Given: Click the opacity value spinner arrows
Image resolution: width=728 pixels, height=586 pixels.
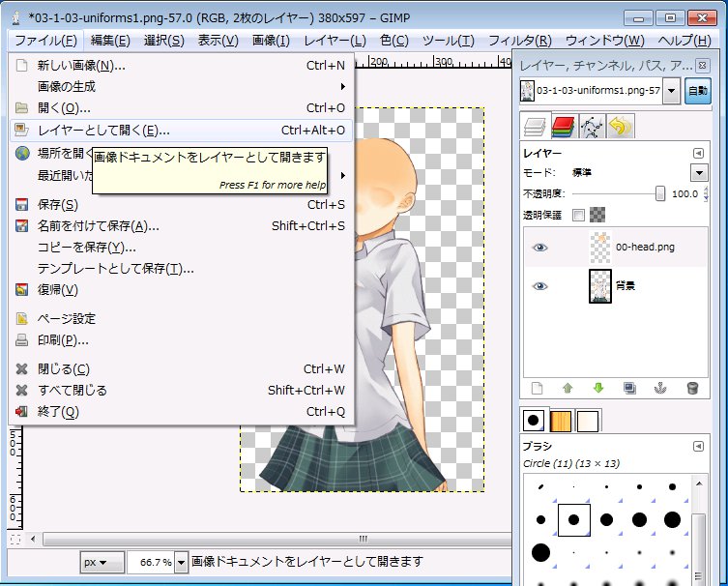Looking at the screenshot, I should (706, 193).
